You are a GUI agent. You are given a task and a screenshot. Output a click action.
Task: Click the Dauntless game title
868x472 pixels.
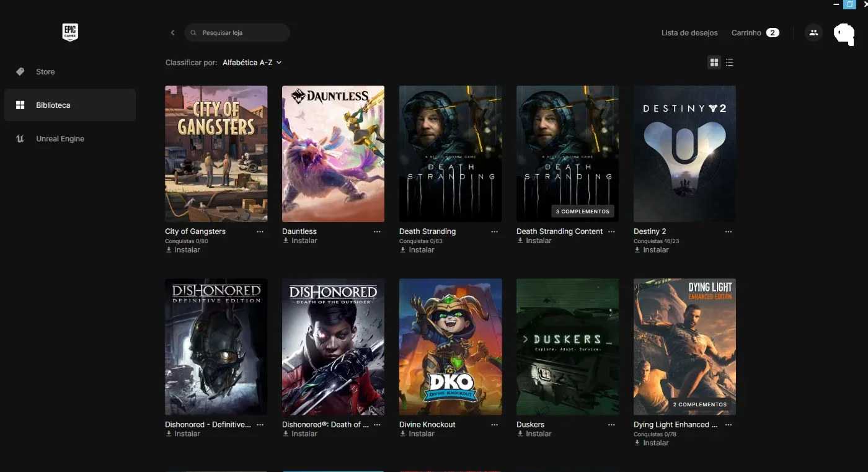[x=299, y=231]
